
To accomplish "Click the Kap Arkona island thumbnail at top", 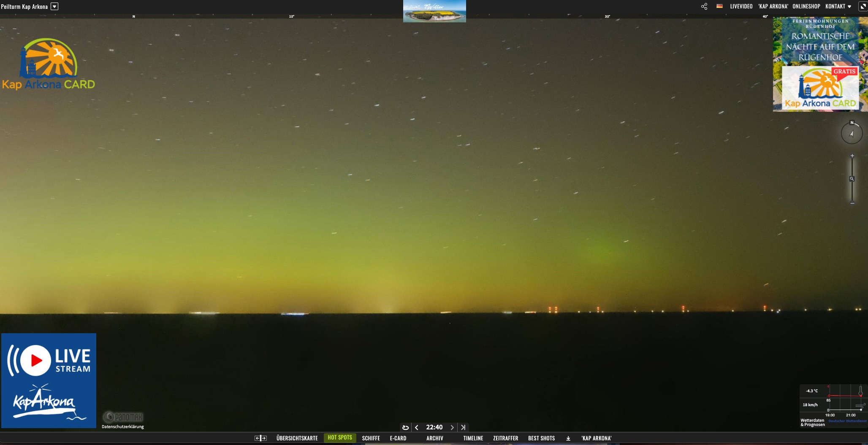I will pyautogui.click(x=434, y=11).
